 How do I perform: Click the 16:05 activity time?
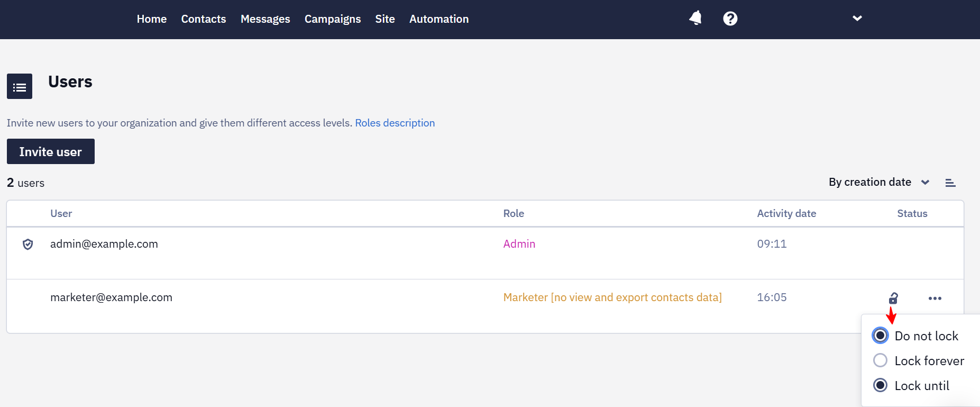point(772,297)
